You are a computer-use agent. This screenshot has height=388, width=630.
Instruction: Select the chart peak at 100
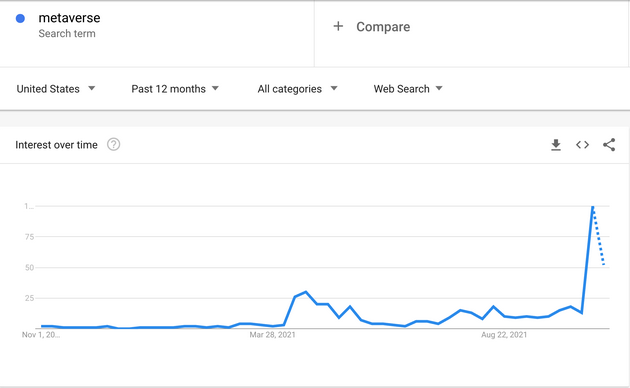[x=593, y=206]
